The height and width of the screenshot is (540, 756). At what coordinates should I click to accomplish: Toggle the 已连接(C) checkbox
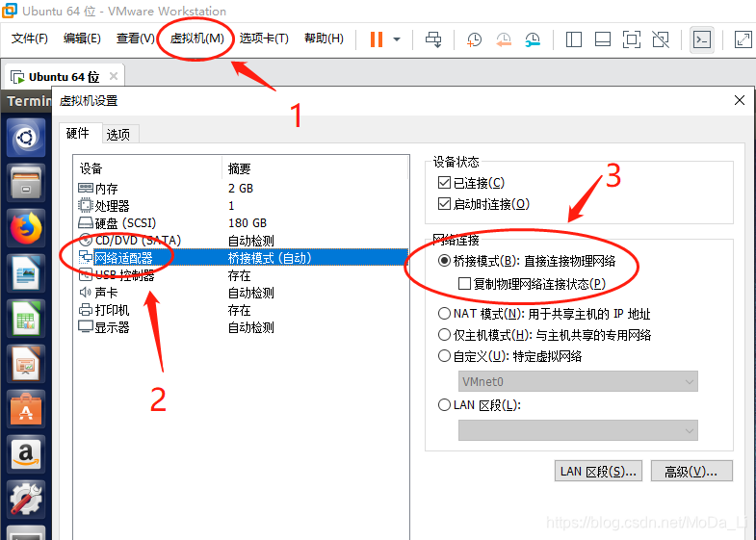pos(444,183)
